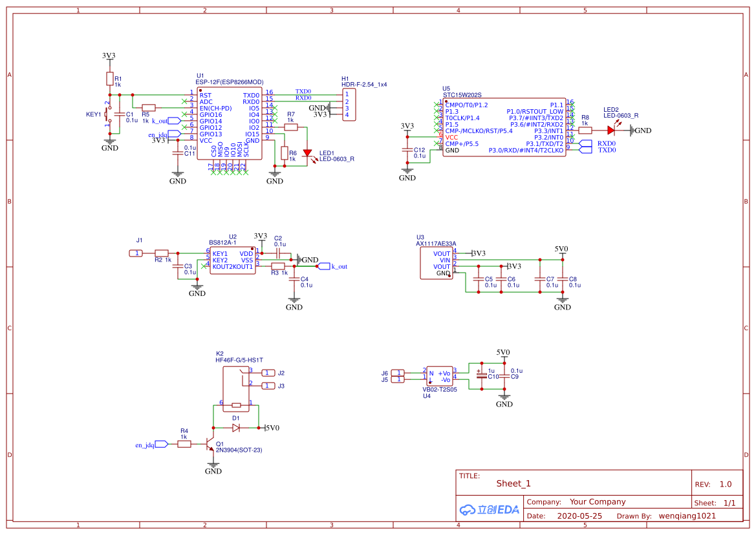This screenshot has height=535, width=756.
Task: Click the en_jdq net port beside R4
Action: click(x=162, y=444)
